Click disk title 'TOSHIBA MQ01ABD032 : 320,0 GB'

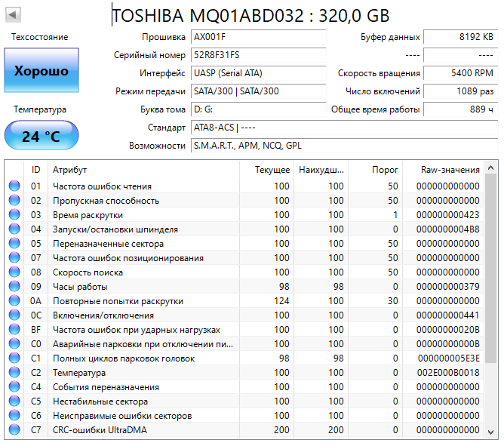(x=250, y=15)
